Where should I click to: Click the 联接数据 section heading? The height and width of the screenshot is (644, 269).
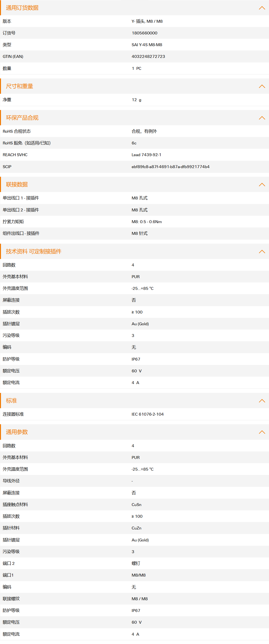[x=17, y=185]
